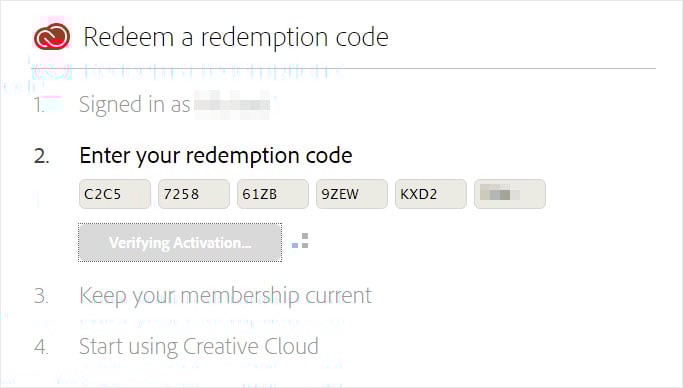The height and width of the screenshot is (388, 683).
Task: Click the Verifying Activation button
Action: click(180, 243)
